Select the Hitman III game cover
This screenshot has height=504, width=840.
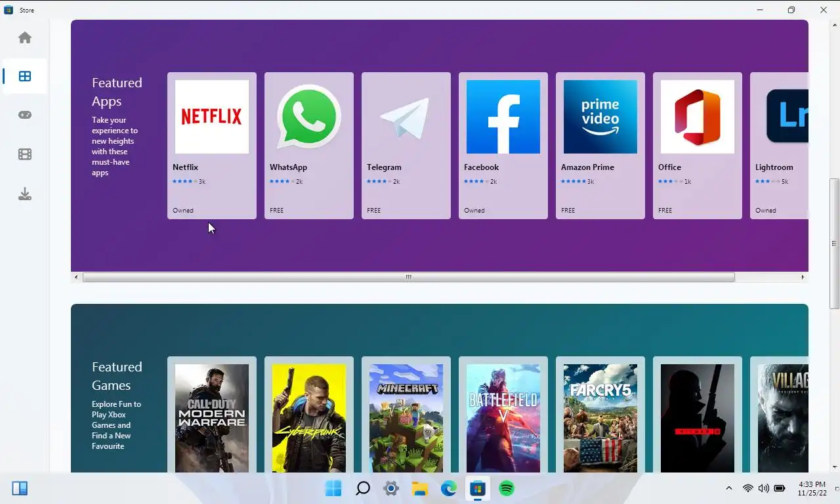click(x=698, y=418)
